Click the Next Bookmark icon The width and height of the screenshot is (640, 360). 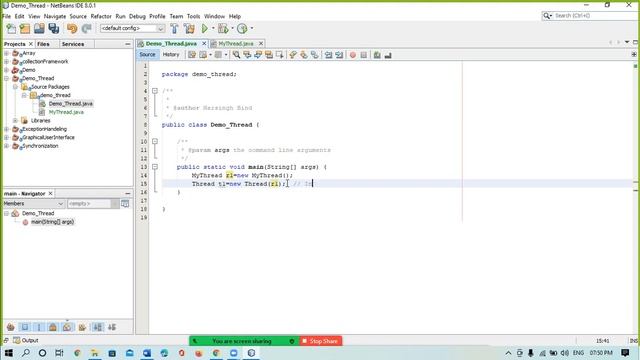(x=304, y=55)
